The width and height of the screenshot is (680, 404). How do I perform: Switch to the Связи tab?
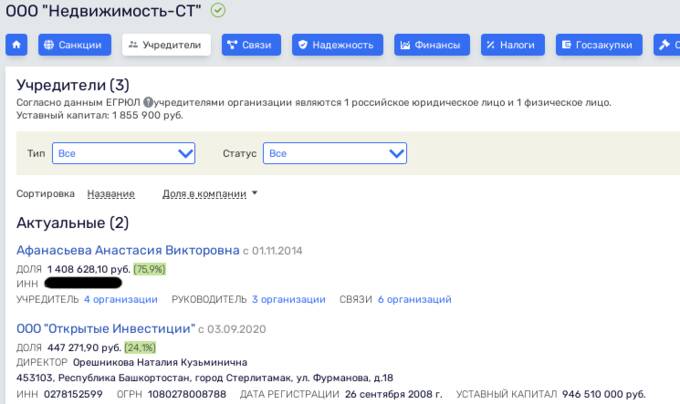(249, 45)
